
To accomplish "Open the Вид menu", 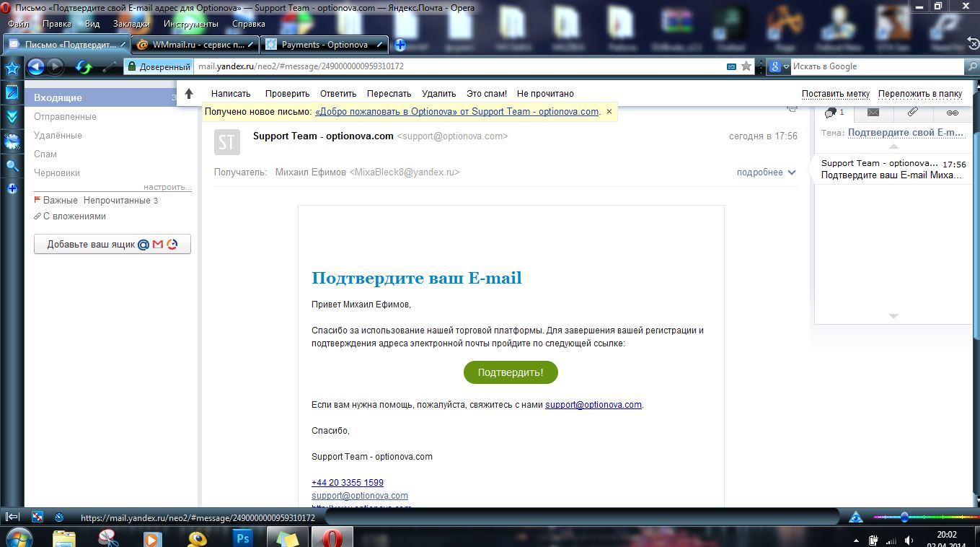I will pyautogui.click(x=92, y=24).
